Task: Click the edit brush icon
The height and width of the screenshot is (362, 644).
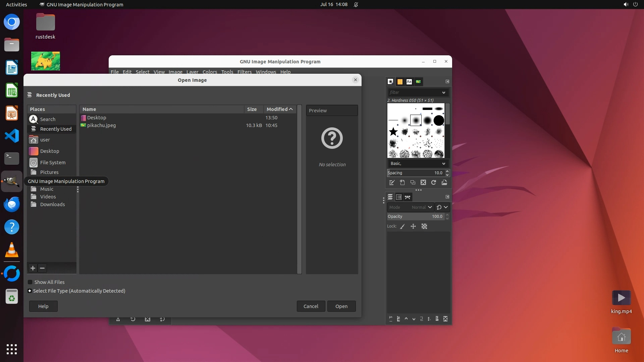Action: click(x=391, y=183)
